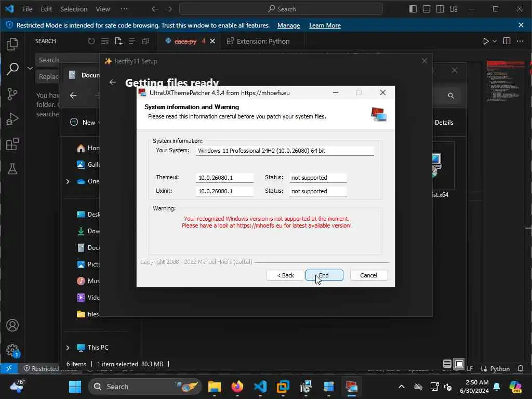Click New button in File Explorer

84,122
